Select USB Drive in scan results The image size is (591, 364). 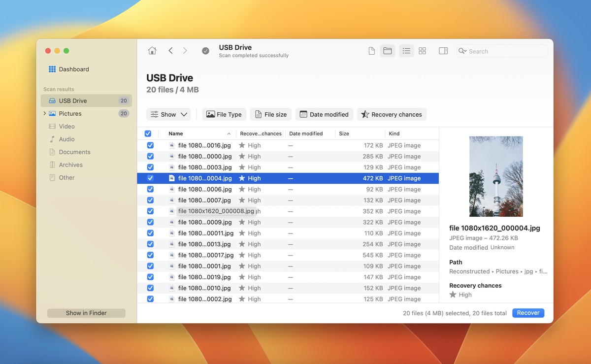pos(86,100)
